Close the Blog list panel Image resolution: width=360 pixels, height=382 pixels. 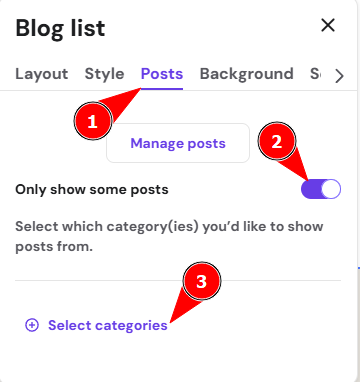328,25
